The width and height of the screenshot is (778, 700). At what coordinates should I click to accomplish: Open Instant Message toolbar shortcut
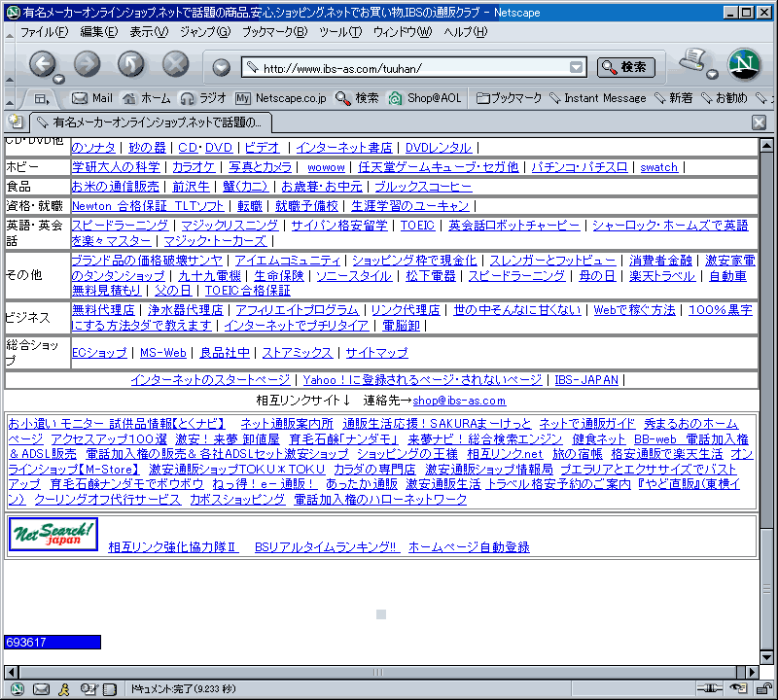[598, 98]
